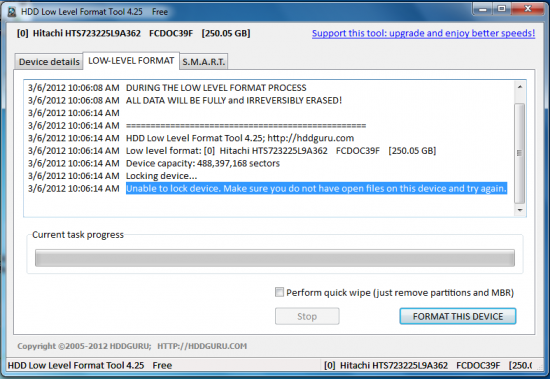Click the HDD Low Level Format Tool title icon

point(12,12)
